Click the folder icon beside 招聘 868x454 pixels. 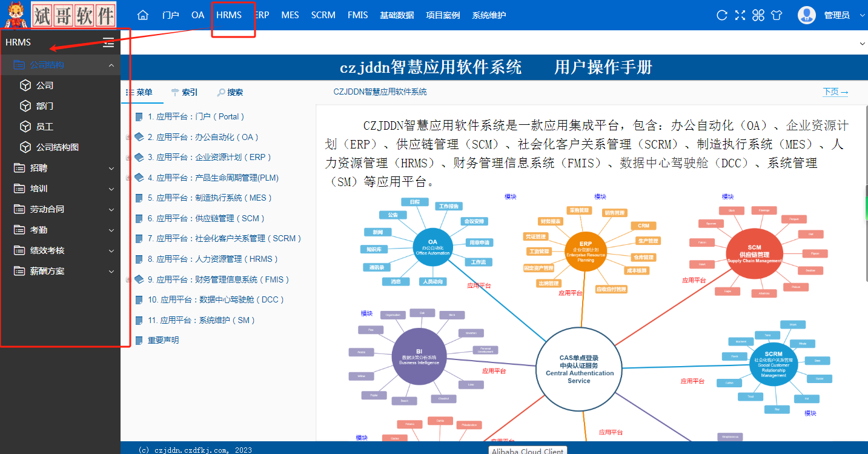pos(19,168)
